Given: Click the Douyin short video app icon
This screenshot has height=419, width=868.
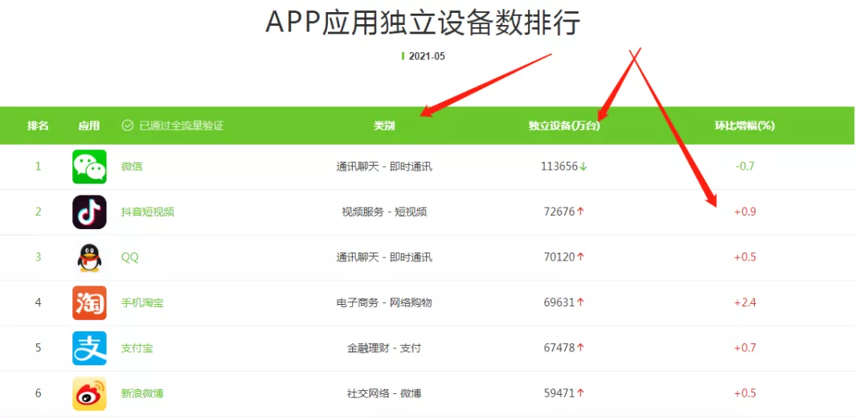Looking at the screenshot, I should tap(89, 212).
